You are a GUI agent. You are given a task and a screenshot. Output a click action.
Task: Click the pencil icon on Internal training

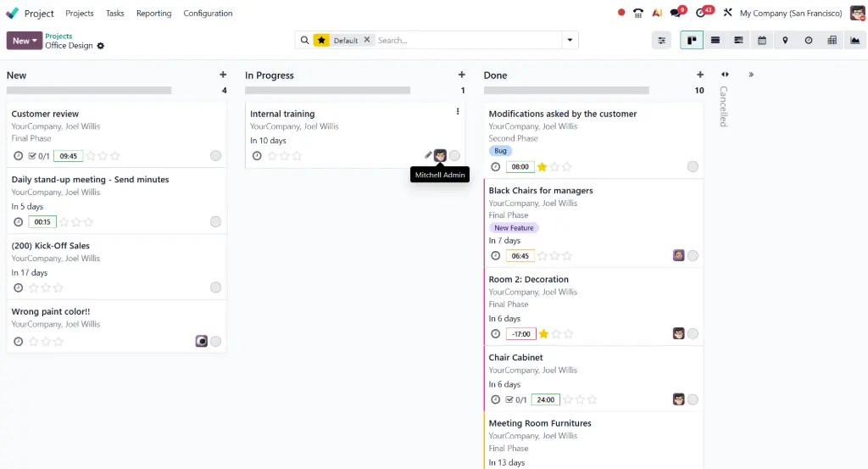click(x=428, y=155)
